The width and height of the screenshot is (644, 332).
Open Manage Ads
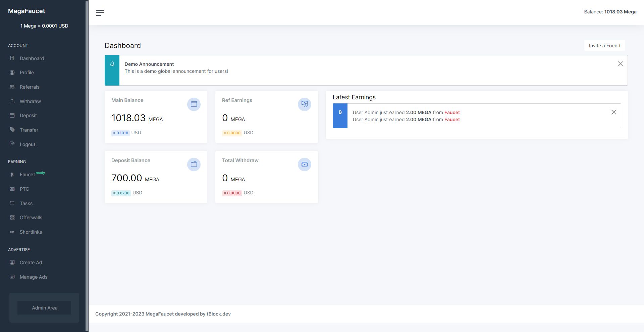click(34, 277)
